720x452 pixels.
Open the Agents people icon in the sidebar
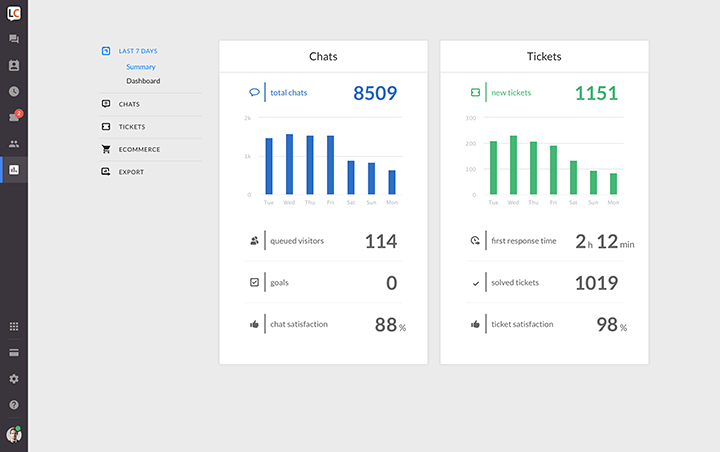tap(14, 144)
